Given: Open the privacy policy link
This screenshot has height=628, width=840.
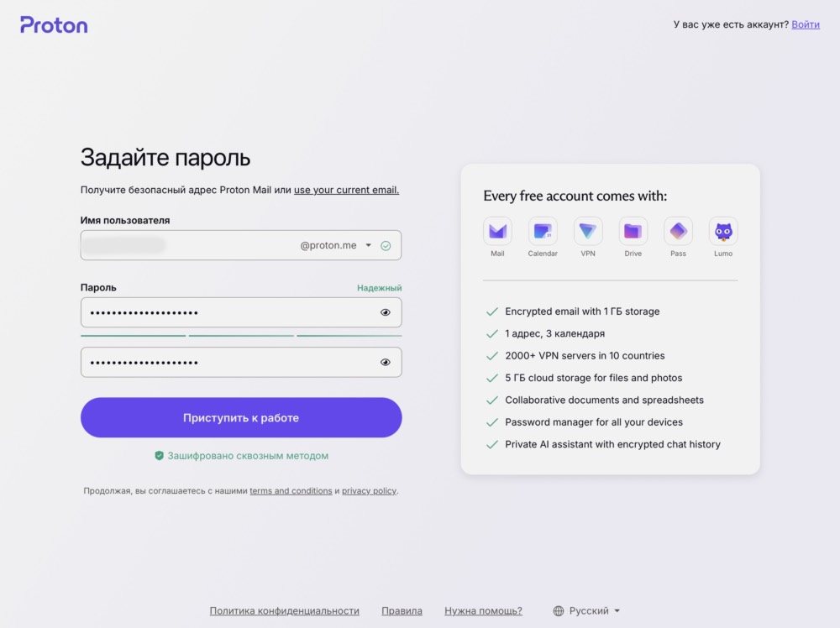Looking at the screenshot, I should point(369,491).
